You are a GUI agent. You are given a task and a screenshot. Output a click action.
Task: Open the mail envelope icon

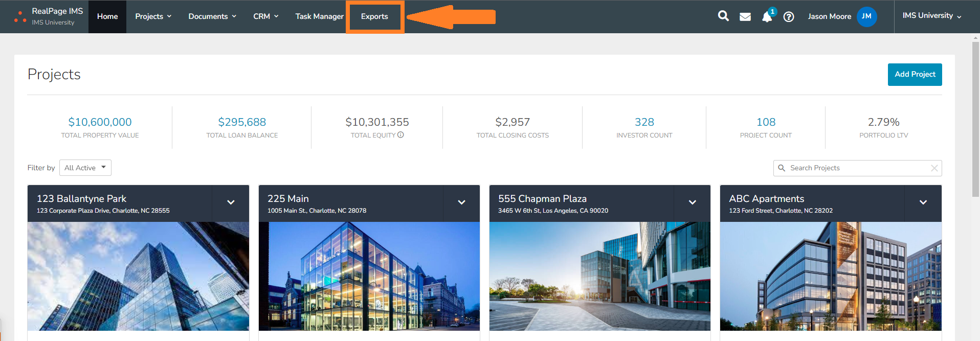click(745, 17)
